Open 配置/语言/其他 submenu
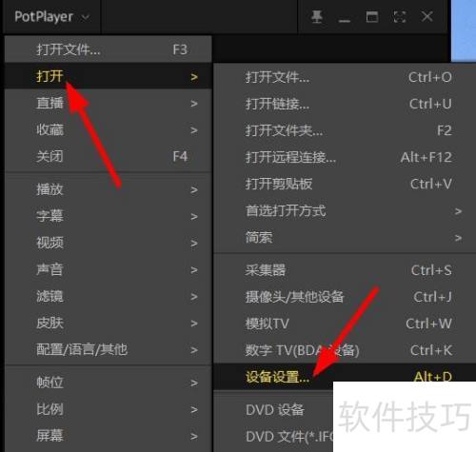Viewport: 476px width, 452px height. tap(109, 350)
